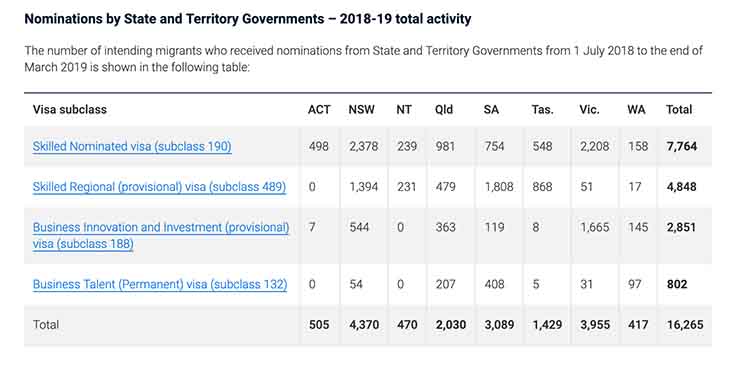Select the SA value 119
Viewport: 750px width, 367px height.
click(x=494, y=227)
